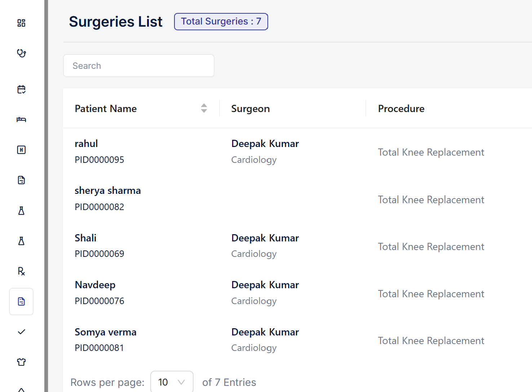Open patient rahul's record

(x=86, y=144)
